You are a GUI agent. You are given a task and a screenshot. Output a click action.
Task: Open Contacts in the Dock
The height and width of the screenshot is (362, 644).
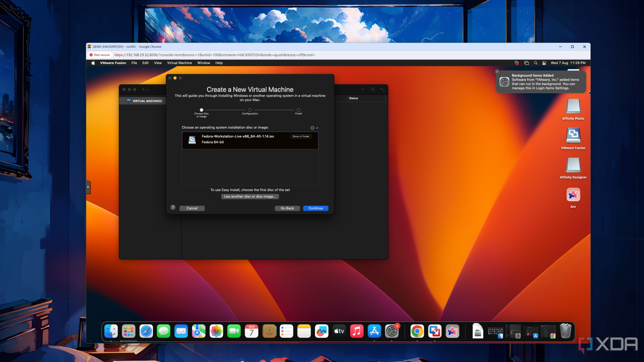click(x=269, y=331)
